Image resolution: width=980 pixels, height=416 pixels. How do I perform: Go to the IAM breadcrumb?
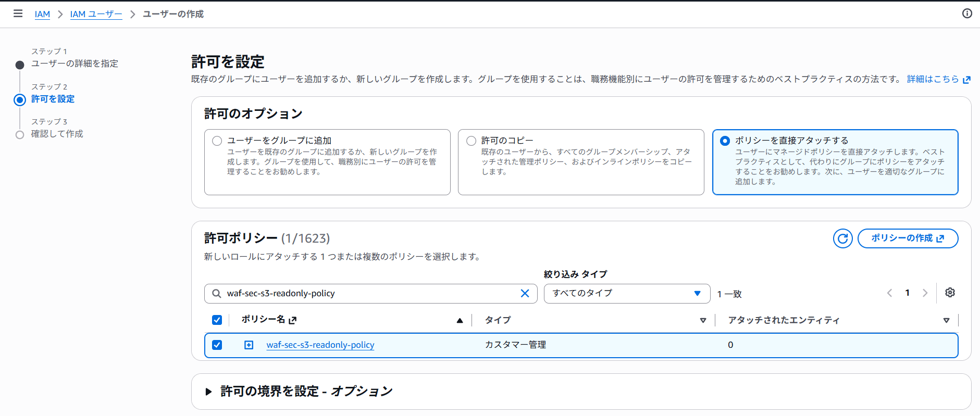42,14
